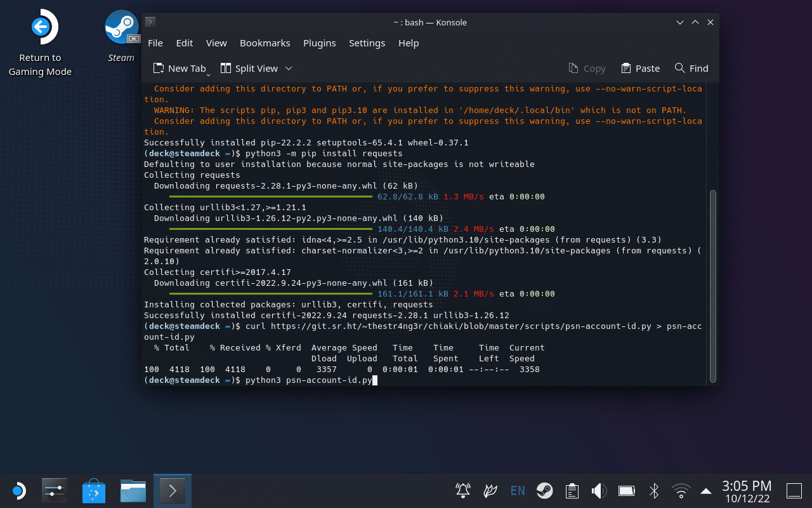Click the Konsole window title bar icon

[x=150, y=22]
